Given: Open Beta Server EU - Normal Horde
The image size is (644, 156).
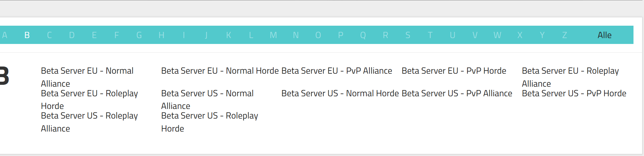Looking at the screenshot, I should (x=220, y=71).
